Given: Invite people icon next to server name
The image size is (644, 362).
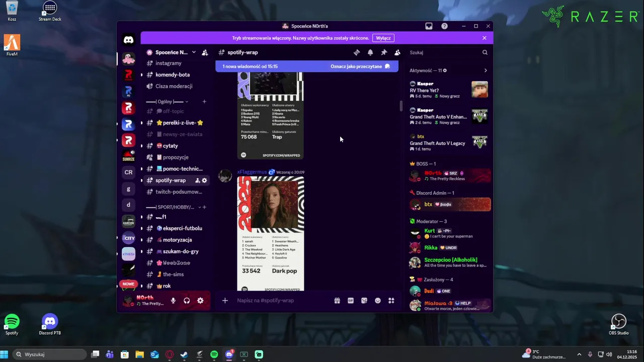Looking at the screenshot, I should [205, 52].
